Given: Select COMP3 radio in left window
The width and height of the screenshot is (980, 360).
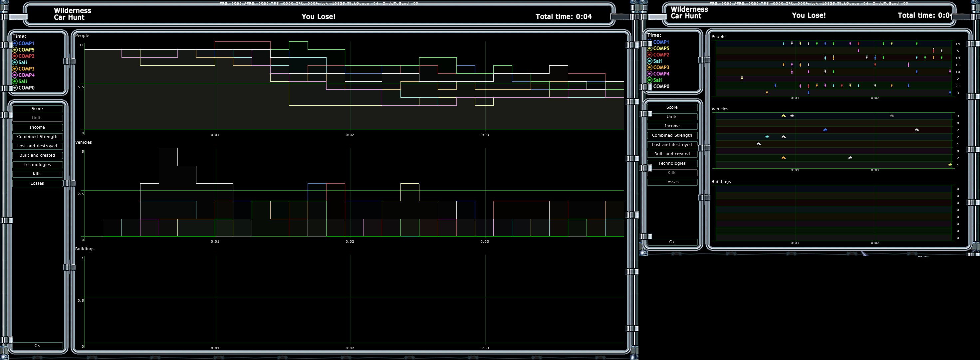Looking at the screenshot, I should [15, 69].
